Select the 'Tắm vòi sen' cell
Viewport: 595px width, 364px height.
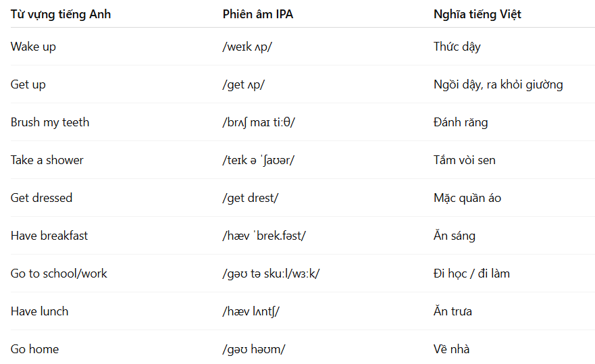465,160
